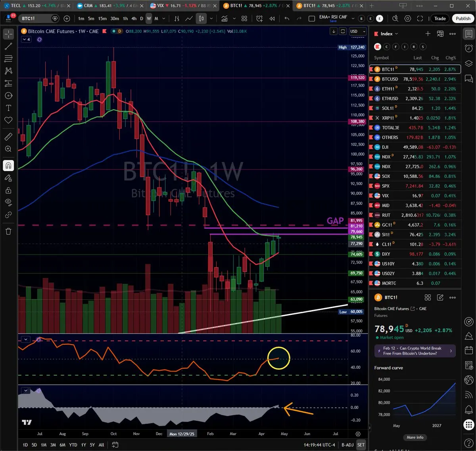Select the ruler measure tool
This screenshot has width=476, height=451.
[x=8, y=137]
